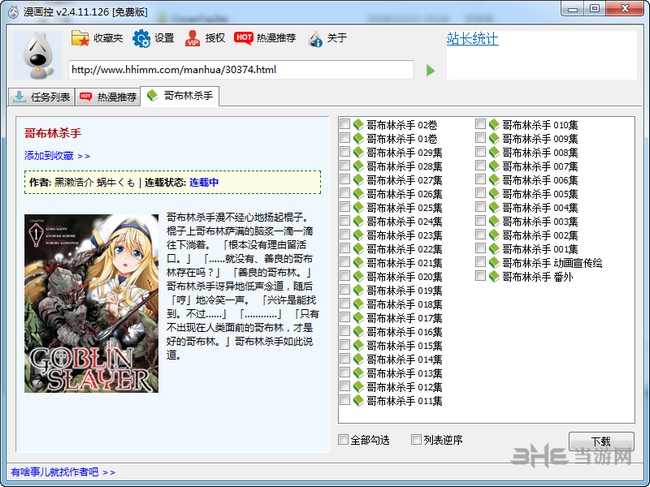The image size is (650, 487).
Task: Select the 哥布林杀手 019集 list entry text
Action: pyautogui.click(x=404, y=291)
